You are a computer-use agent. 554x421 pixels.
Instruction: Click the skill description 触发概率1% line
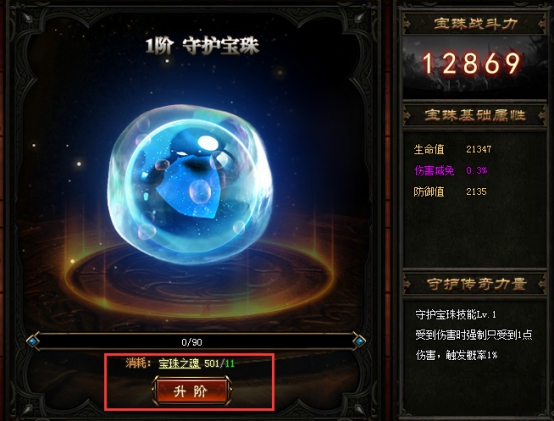(x=456, y=355)
